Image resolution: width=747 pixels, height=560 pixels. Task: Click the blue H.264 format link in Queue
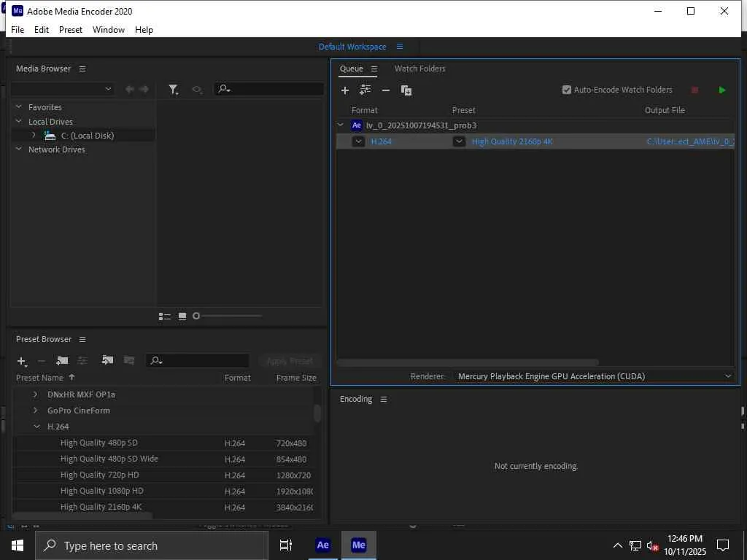[x=381, y=141]
